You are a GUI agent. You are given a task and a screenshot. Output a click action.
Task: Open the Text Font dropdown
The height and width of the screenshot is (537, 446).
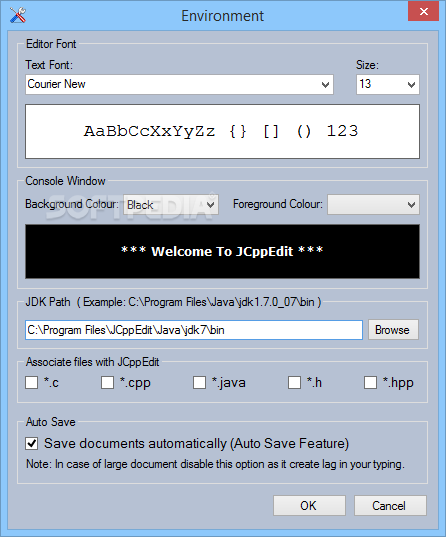click(179, 84)
